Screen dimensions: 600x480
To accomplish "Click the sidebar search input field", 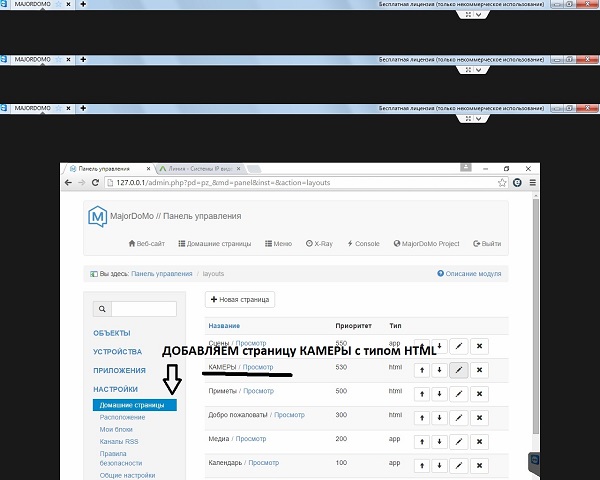I will click(144, 309).
